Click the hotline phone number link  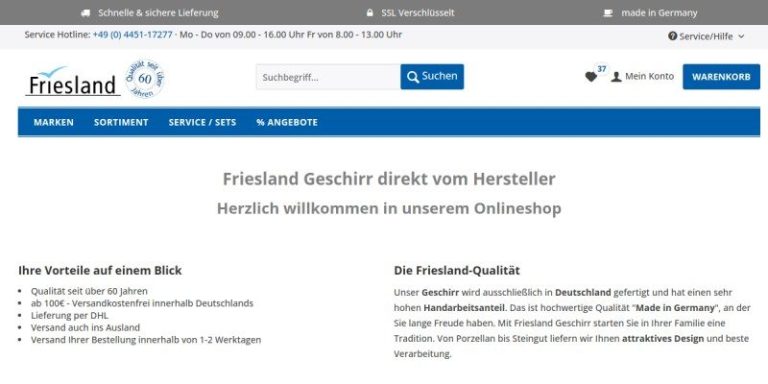(133, 35)
